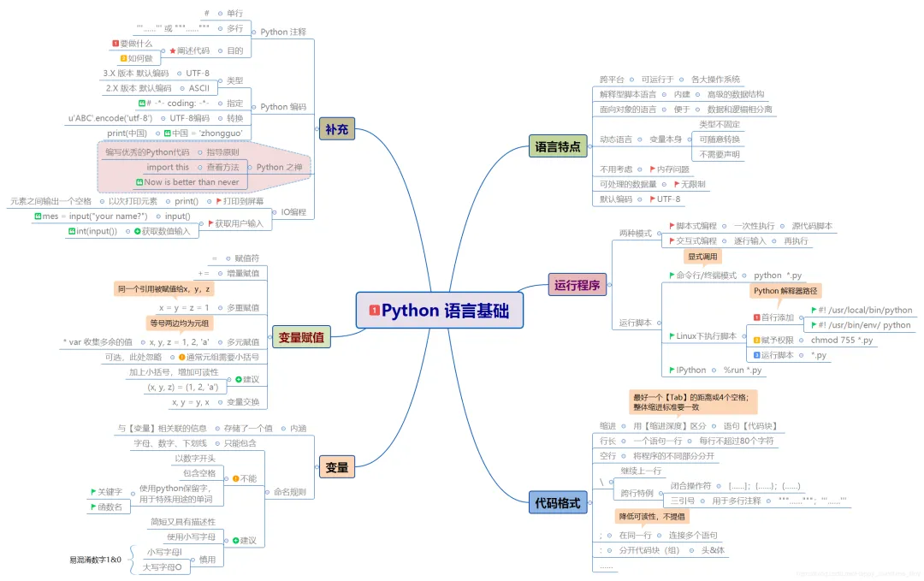Click the orange warning icon beside 通常元组需要小括号

[182, 357]
